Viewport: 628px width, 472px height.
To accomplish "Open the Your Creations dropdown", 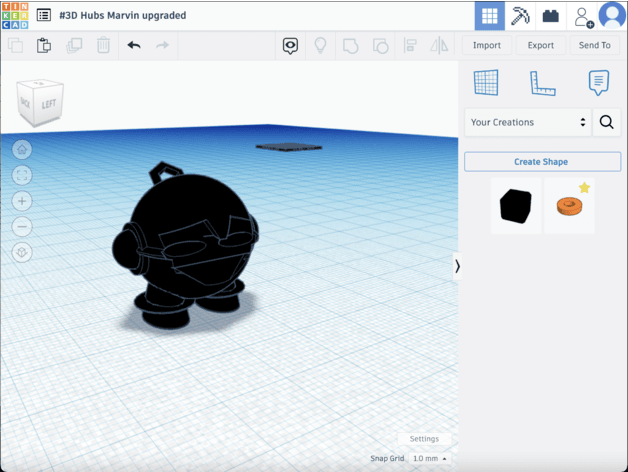I will point(528,122).
